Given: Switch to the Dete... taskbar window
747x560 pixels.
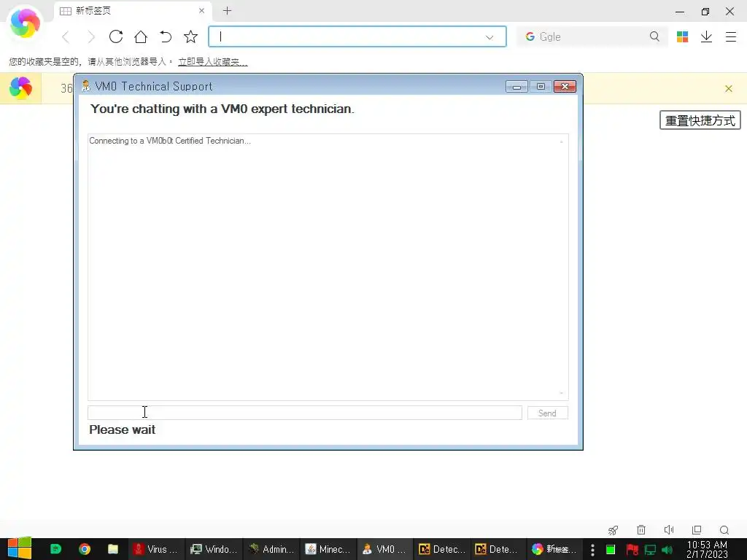Looking at the screenshot, I should (x=498, y=549).
